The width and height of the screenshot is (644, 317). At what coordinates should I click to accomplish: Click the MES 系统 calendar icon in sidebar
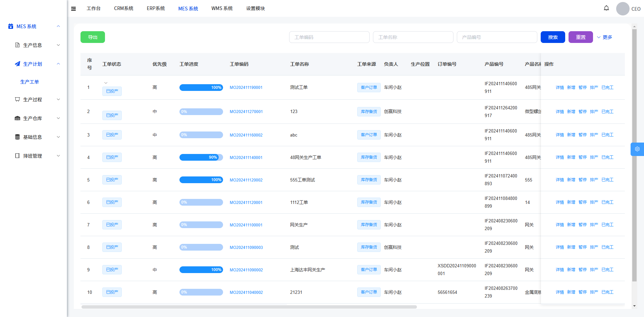(x=11, y=26)
